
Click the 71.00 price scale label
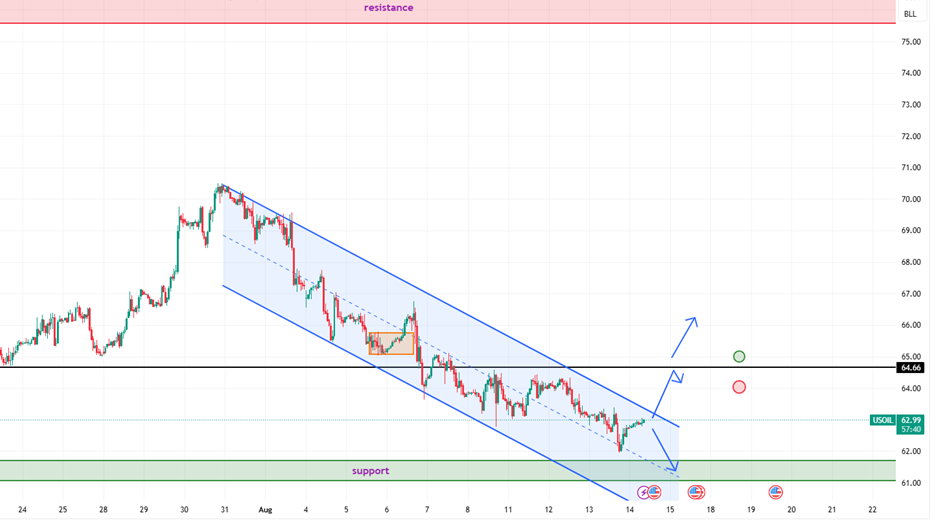(x=911, y=168)
